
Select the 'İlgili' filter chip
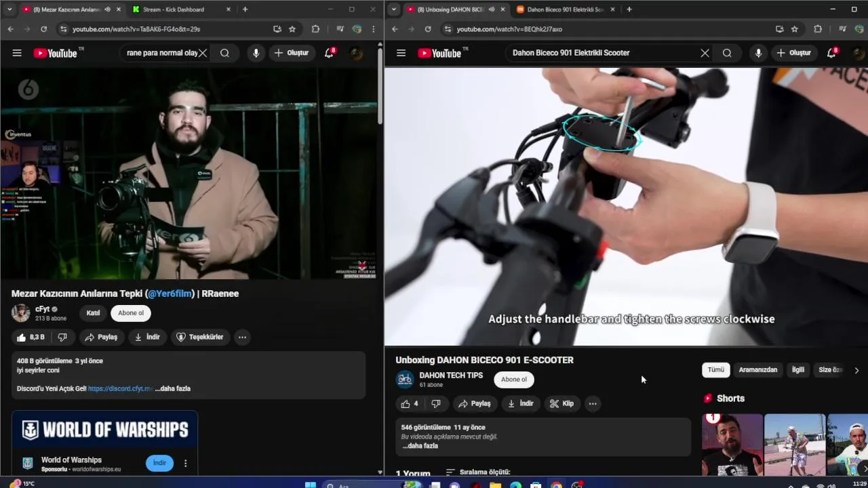[798, 369]
